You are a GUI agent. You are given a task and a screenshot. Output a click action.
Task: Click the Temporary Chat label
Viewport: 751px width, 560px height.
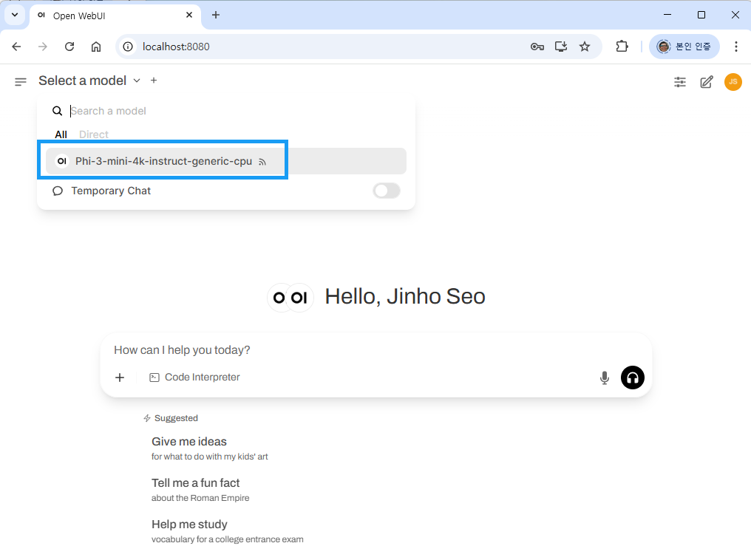(x=111, y=191)
